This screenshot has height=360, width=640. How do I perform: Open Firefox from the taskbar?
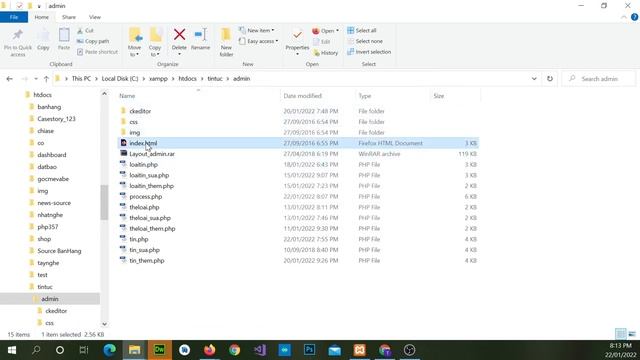click(x=209, y=350)
